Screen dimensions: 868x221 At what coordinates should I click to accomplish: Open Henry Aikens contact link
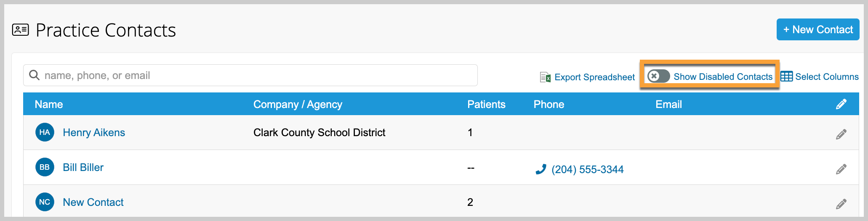pos(94,133)
